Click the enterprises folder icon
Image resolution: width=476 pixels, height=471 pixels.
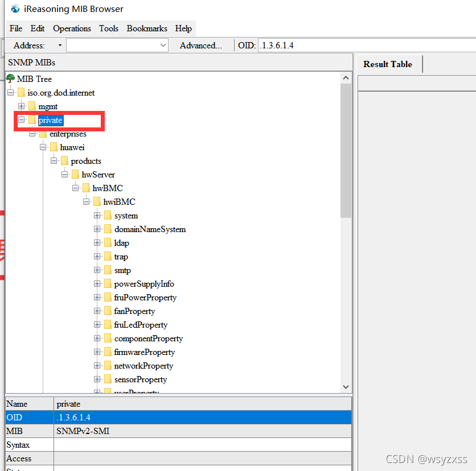(x=43, y=134)
